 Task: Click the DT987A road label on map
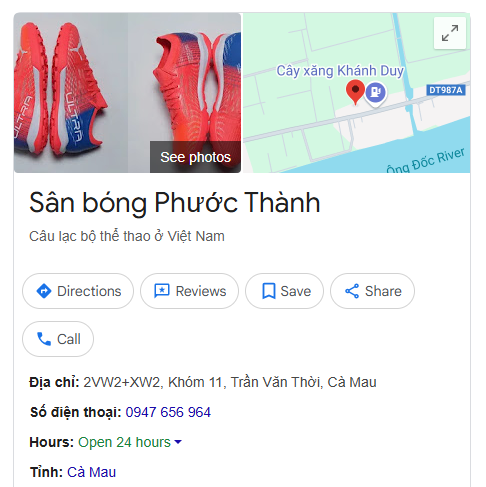(x=446, y=90)
